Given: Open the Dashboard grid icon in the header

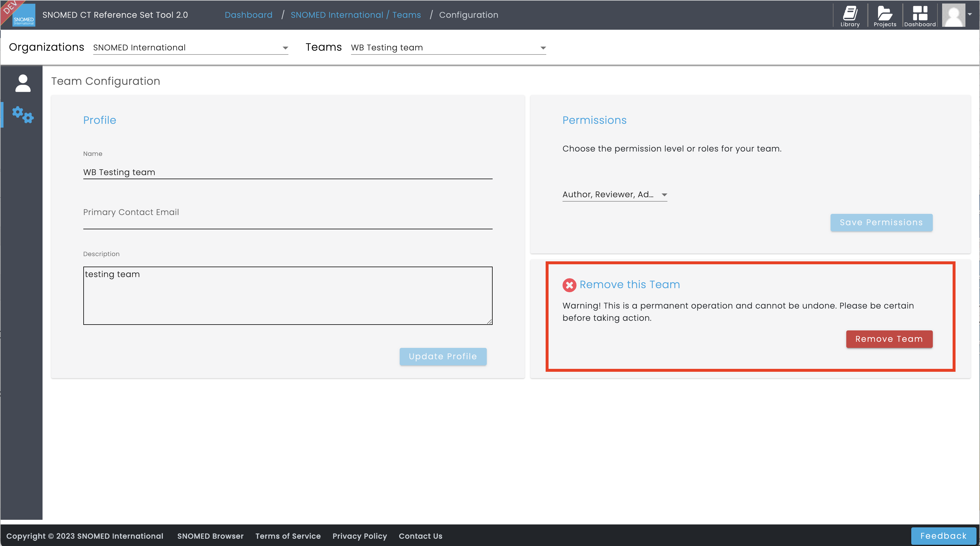Looking at the screenshot, I should 920,16.
